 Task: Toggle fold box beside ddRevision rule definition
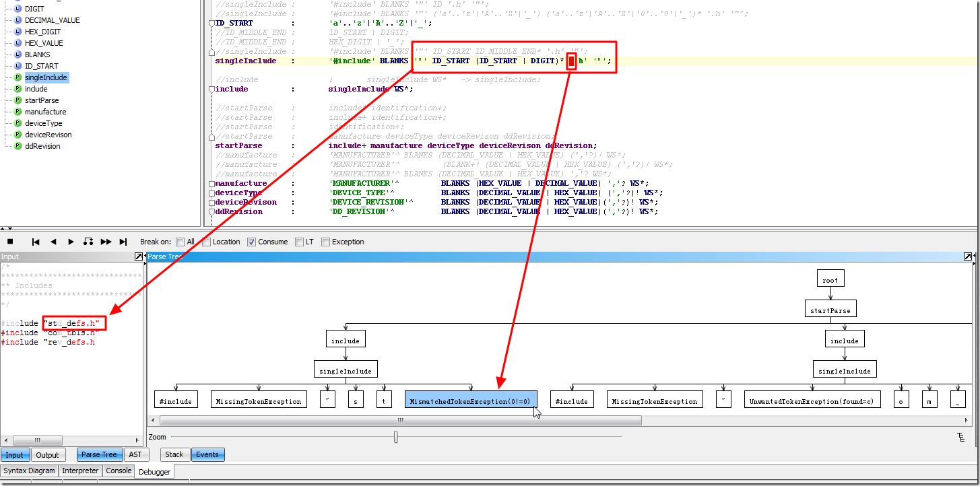tap(211, 212)
